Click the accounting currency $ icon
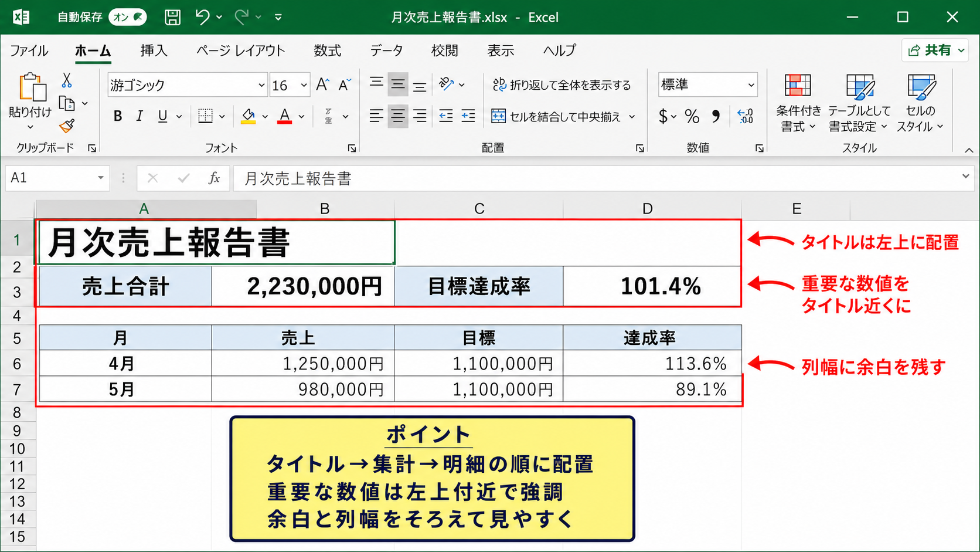Image resolution: width=980 pixels, height=552 pixels. pos(663,116)
